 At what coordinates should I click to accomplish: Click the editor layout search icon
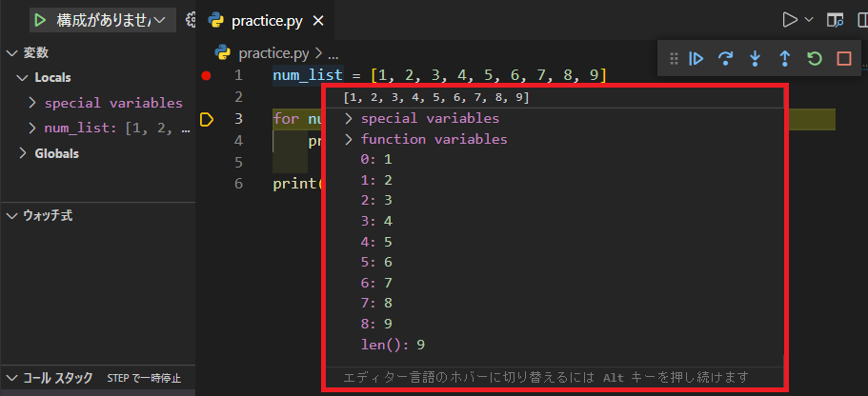click(835, 20)
